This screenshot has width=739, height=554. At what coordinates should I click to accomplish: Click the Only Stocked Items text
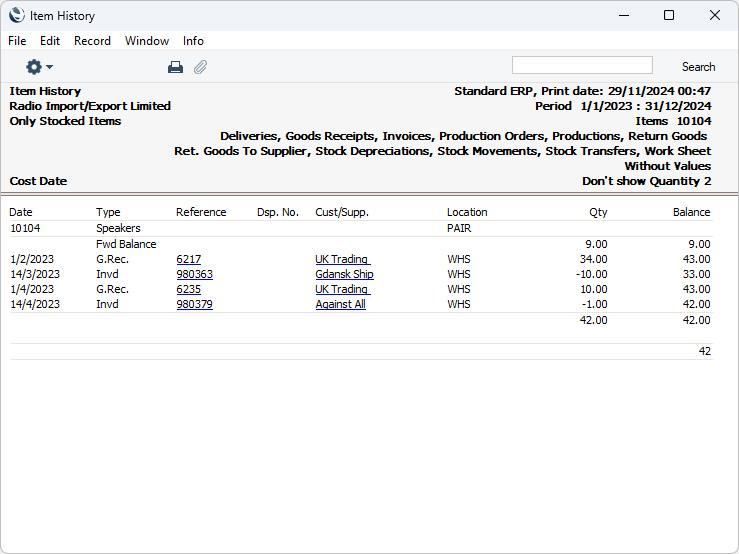tap(65, 121)
